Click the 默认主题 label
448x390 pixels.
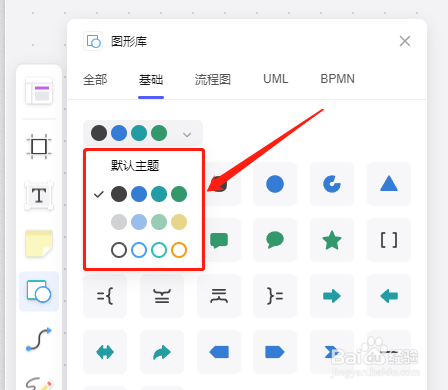[x=135, y=165]
